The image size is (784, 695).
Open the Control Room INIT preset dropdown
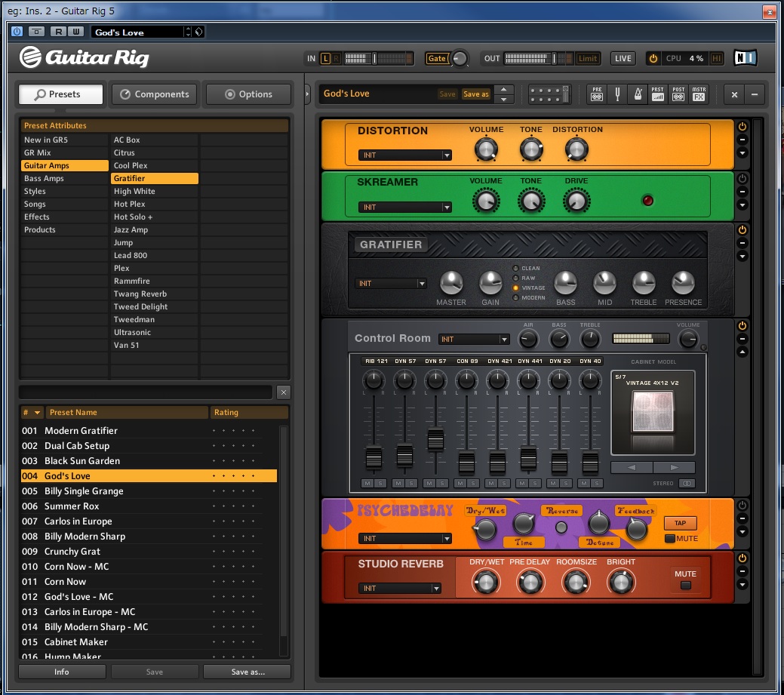474,339
